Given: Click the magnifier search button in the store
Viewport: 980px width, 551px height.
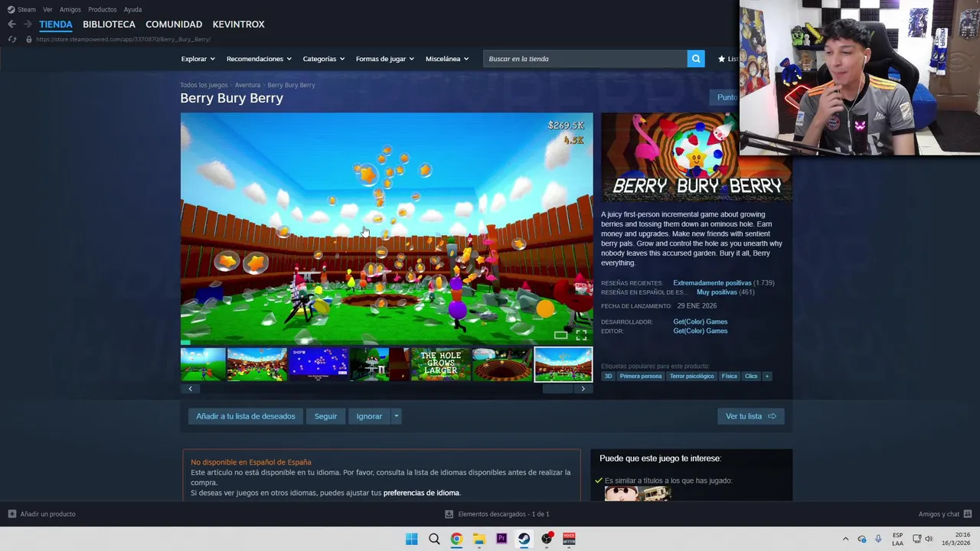Looking at the screenshot, I should 696,59.
